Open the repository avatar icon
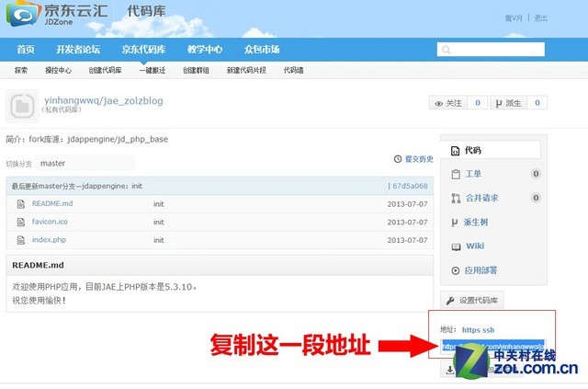Screen dimensions: 588x389 pyautogui.click(x=22, y=107)
